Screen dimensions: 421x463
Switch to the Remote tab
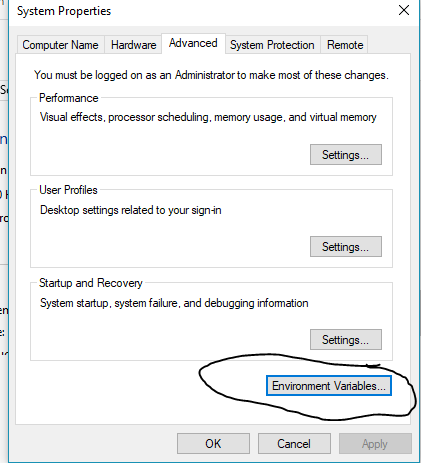[x=345, y=45]
